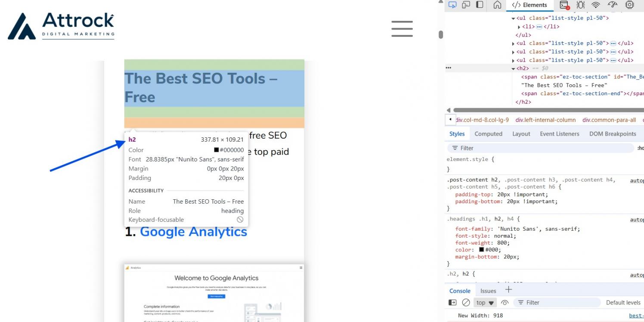Select the Styles tab
The image size is (644, 322).
point(457,134)
